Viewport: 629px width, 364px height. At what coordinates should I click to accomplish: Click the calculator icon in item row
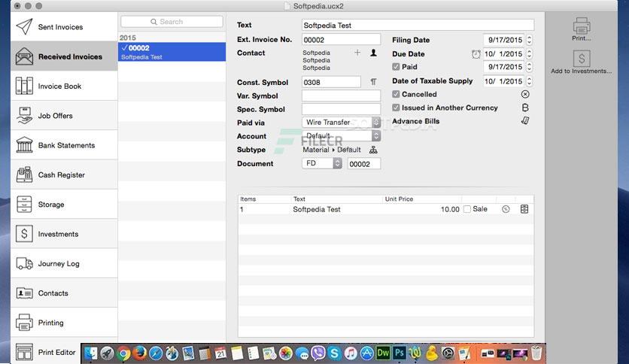tap(524, 209)
